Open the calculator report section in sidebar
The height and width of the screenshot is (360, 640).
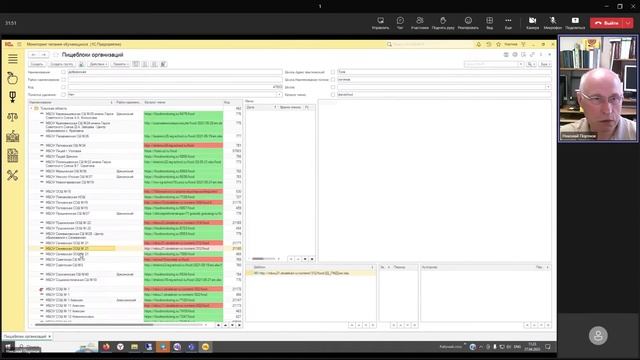click(x=13, y=156)
